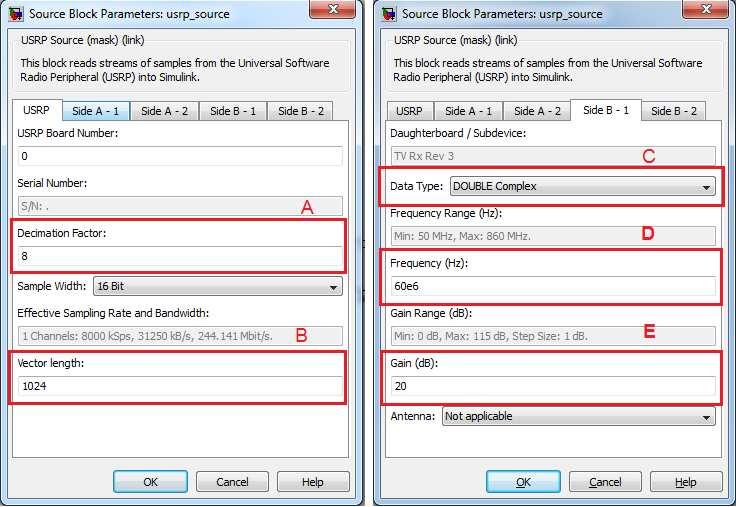Click the Simulink icon in left dialog title bar
736x507 pixels.
(16, 14)
